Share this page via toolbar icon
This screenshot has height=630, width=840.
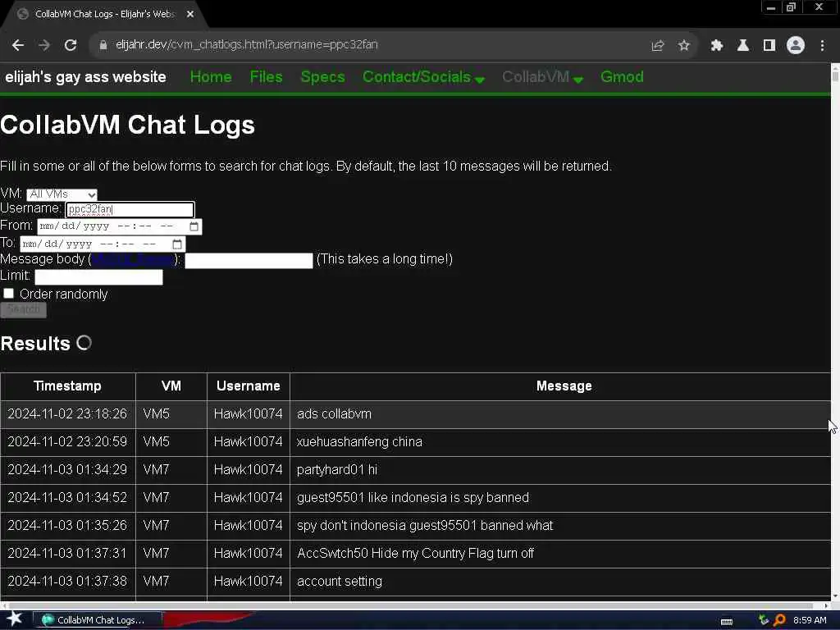(x=658, y=46)
